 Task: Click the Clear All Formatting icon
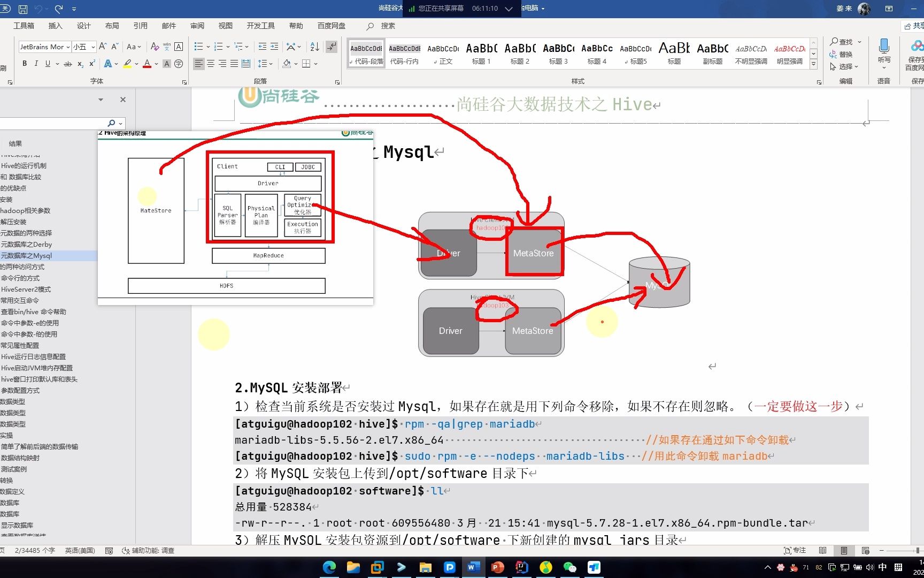(x=155, y=47)
